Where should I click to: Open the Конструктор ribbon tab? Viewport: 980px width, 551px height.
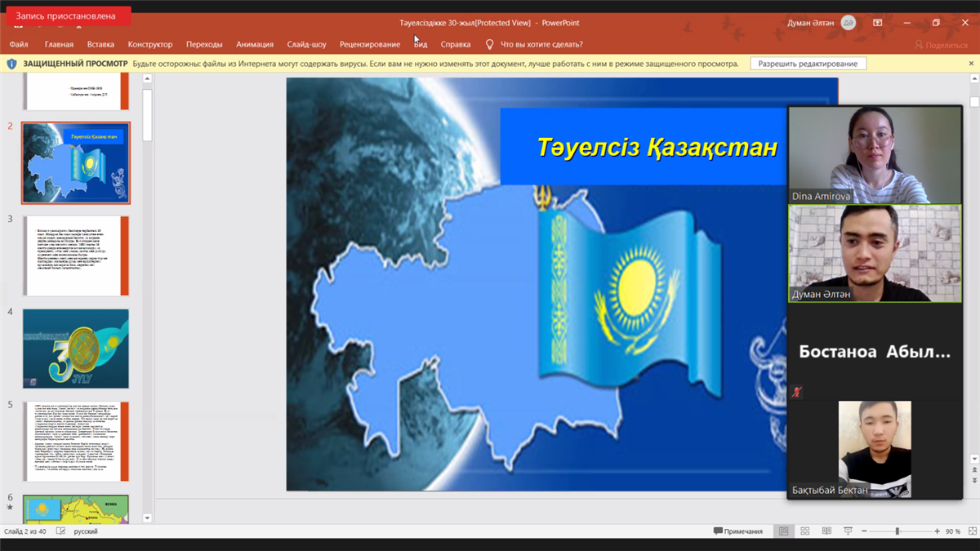[150, 44]
